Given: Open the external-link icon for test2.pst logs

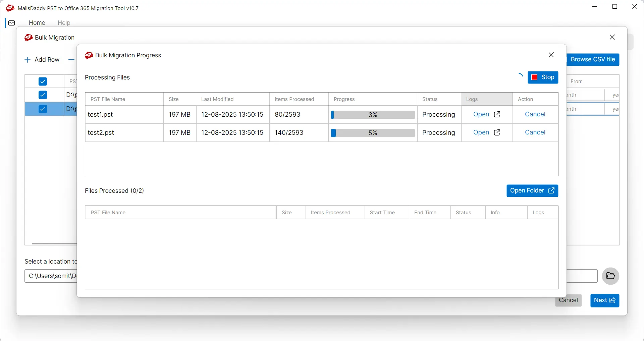Looking at the screenshot, I should point(497,132).
